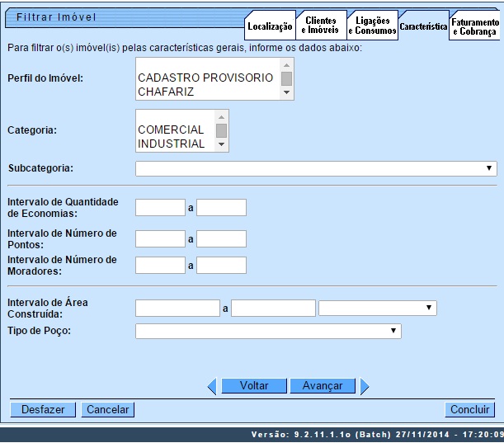
Task: Open the Faturamento e Cobrança tab
Action: (474, 27)
